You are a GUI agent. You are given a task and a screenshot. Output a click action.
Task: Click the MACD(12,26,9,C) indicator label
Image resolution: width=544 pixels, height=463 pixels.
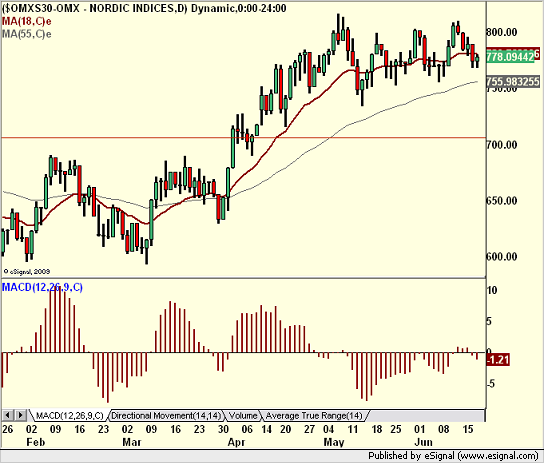pos(42,287)
